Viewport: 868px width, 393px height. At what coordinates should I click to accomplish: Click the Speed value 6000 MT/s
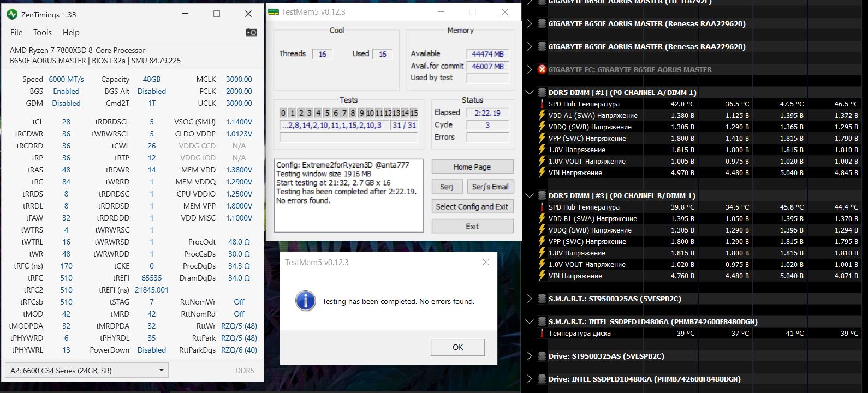[x=66, y=79]
